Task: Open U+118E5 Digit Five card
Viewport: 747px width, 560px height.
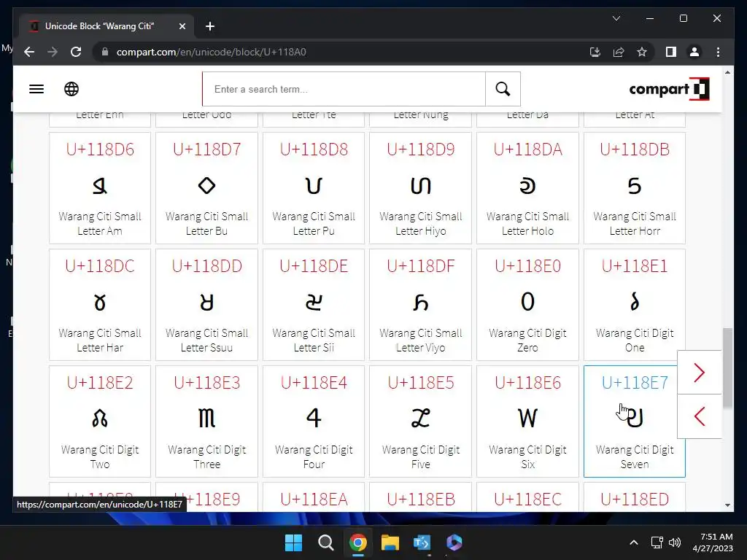Action: (421, 421)
